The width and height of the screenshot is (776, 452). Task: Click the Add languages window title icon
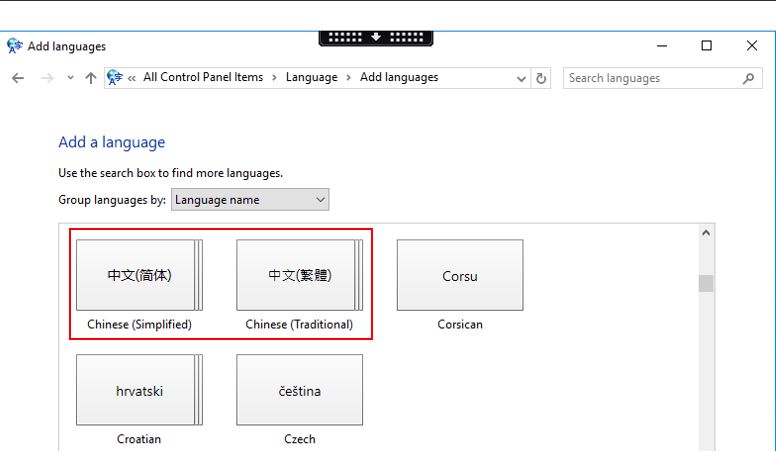tap(14, 46)
